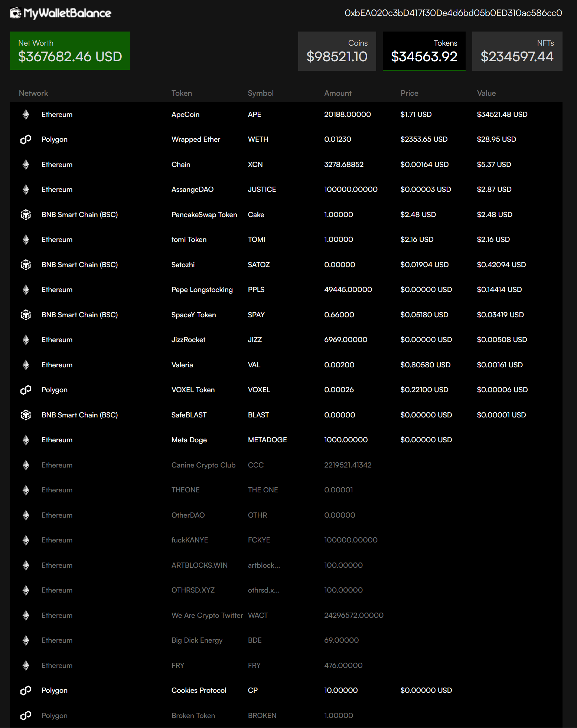Click the Polygon icon in VOXEL Token row

pos(26,390)
